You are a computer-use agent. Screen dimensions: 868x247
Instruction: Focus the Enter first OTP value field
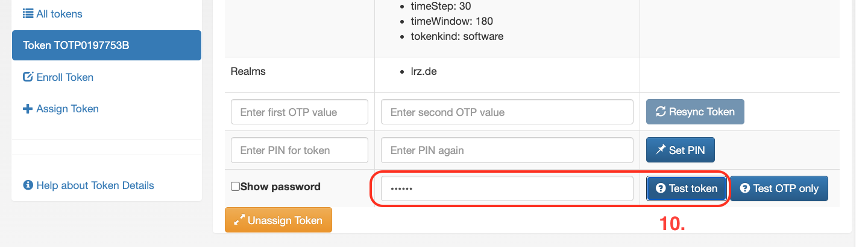(x=300, y=112)
